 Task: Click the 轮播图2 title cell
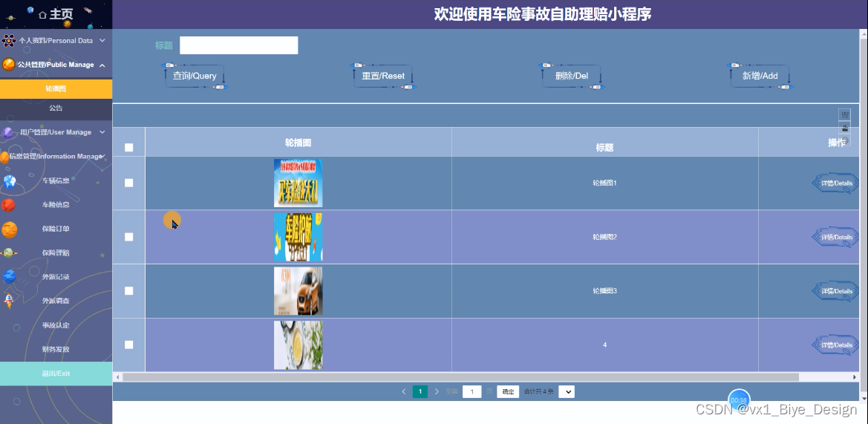[604, 237]
